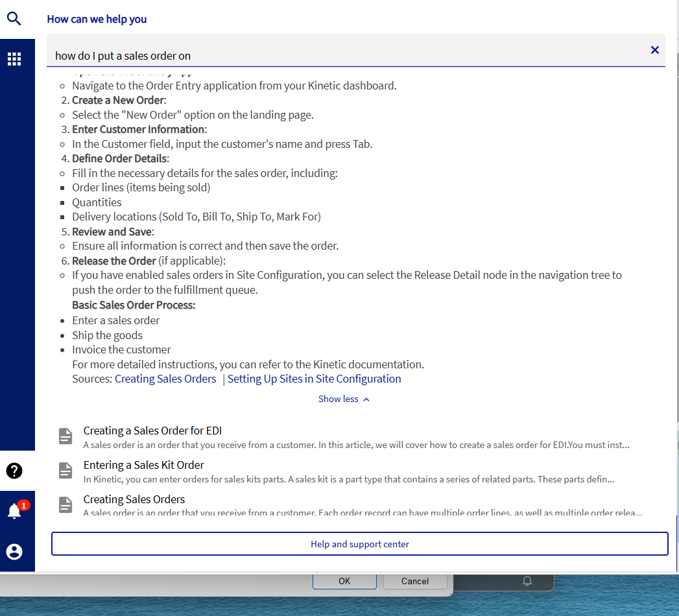Click the small bell icon beside Cancel button
Image resolution: width=679 pixels, height=616 pixels.
point(527,581)
